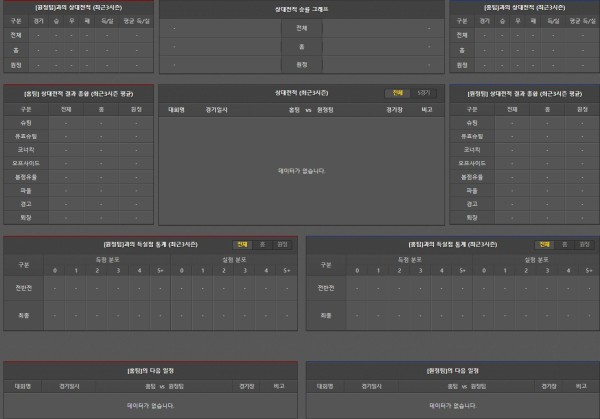The width and height of the screenshot is (600, 419).
Task: Click 퇴장 row in away team 경과 종합
Action: click(x=473, y=217)
